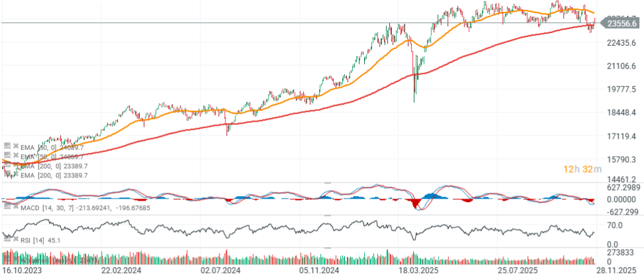644x279 pixels.
Task: Click the pane divider handle above the RSI panel
Action: click(x=326, y=215)
